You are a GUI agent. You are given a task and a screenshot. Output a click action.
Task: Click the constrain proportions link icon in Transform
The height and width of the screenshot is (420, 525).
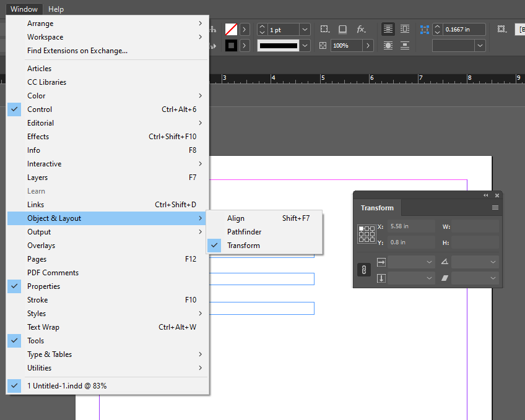coord(364,269)
